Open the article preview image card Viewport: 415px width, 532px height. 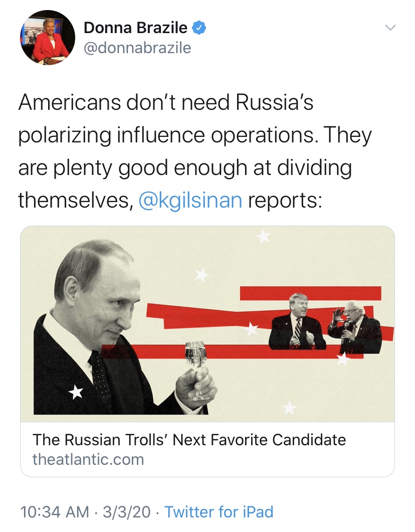[x=207, y=323]
